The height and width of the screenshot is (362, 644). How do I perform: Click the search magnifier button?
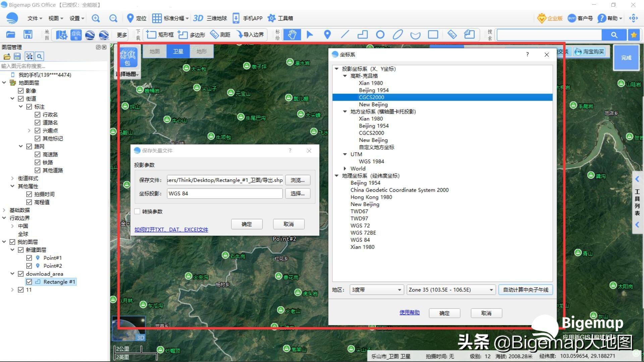click(614, 35)
